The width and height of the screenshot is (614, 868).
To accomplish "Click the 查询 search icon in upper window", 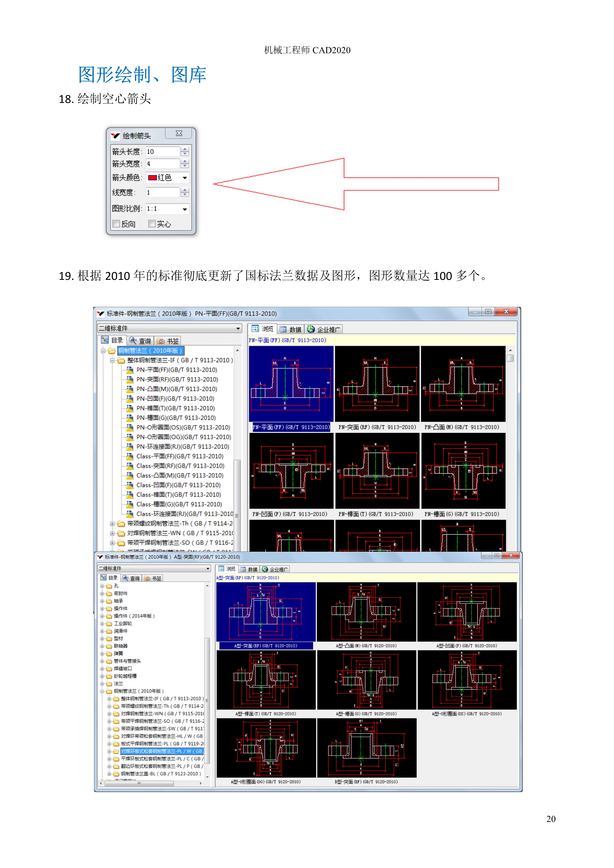I will 132,341.
